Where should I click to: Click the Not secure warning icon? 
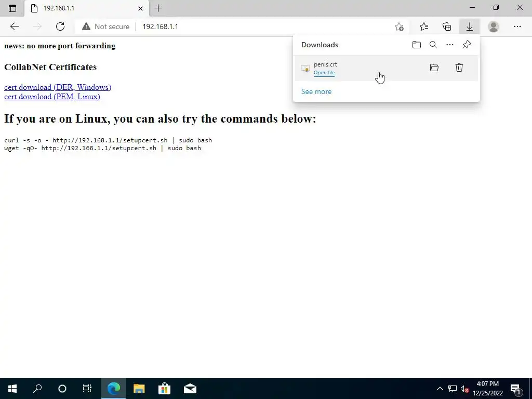tap(86, 26)
